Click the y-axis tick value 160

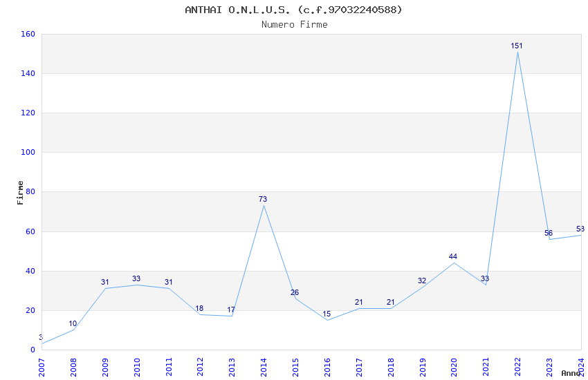click(x=28, y=34)
